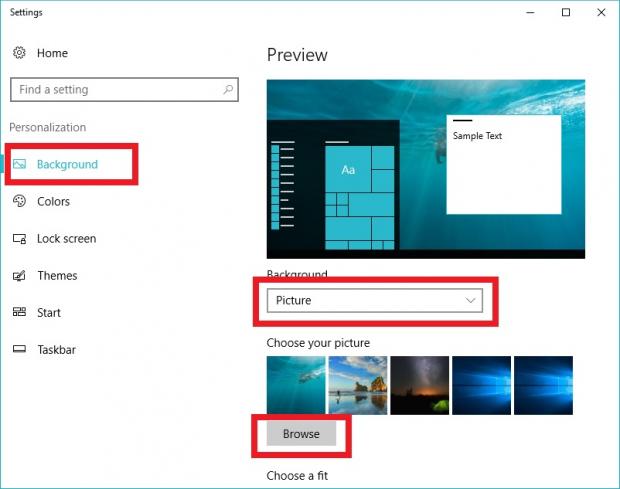This screenshot has height=489, width=620.
Task: Click the Home gear icon
Action: pyautogui.click(x=19, y=52)
